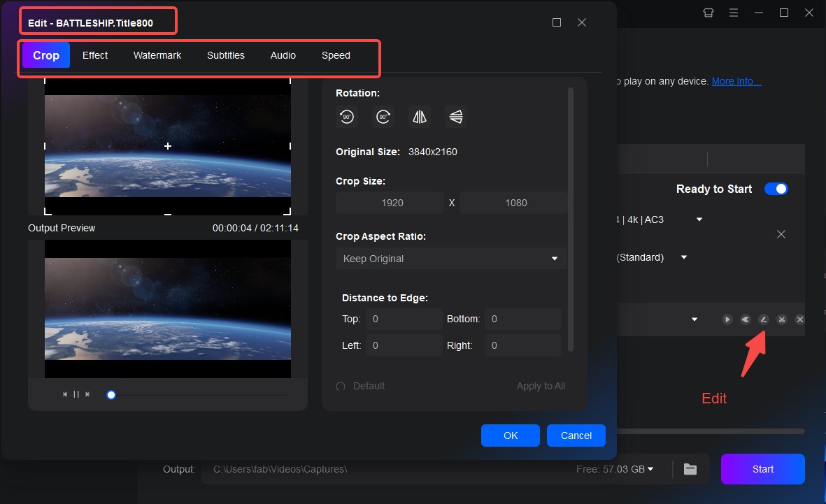Viewport: 826px width, 504px height.
Task: Expand the (Standard) quality dropdown
Action: (x=684, y=257)
